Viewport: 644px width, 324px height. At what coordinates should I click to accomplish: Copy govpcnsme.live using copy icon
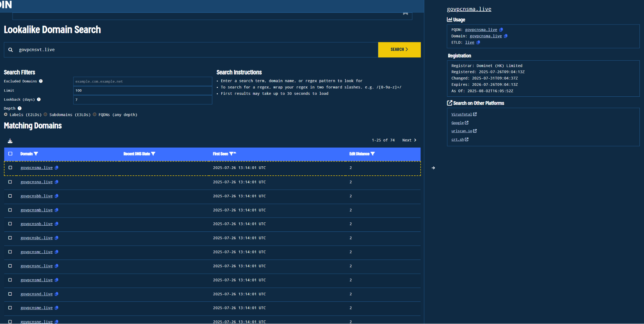click(x=57, y=308)
